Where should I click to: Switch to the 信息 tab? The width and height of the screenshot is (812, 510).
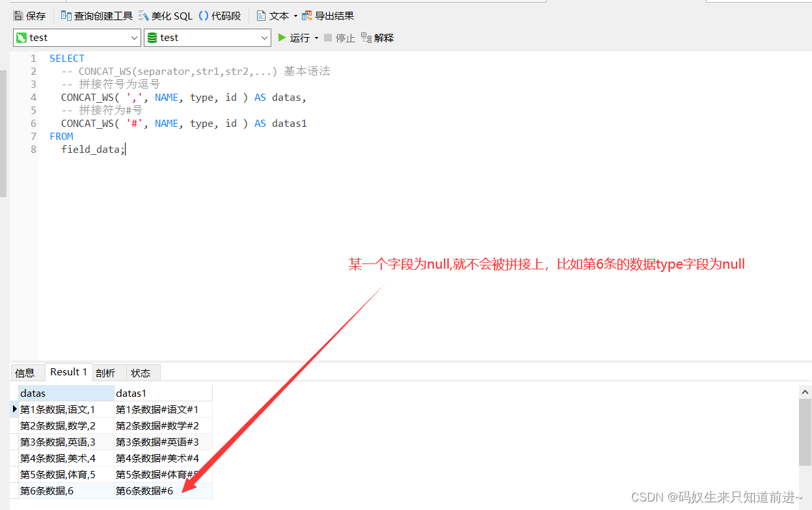tap(26, 372)
